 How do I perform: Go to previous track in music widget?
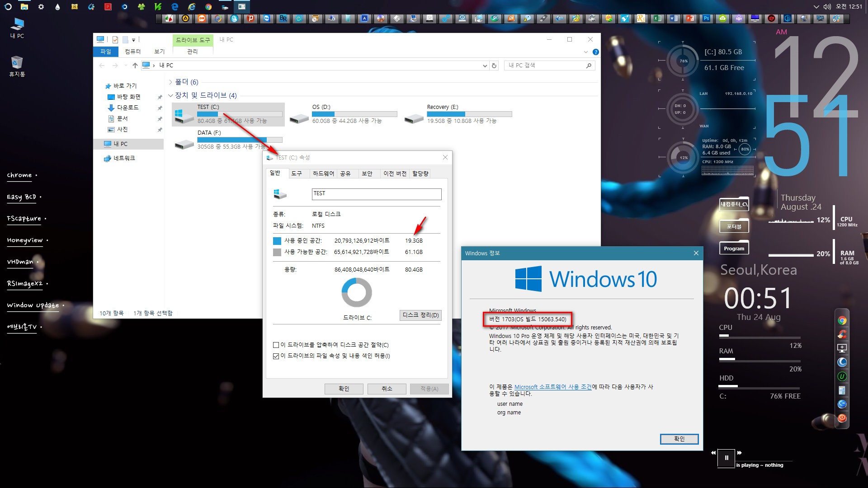[x=713, y=453]
